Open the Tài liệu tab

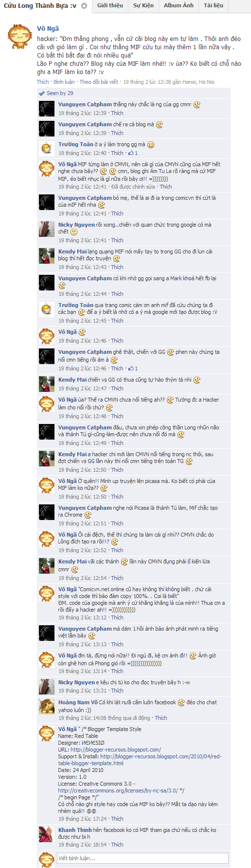tap(214, 6)
